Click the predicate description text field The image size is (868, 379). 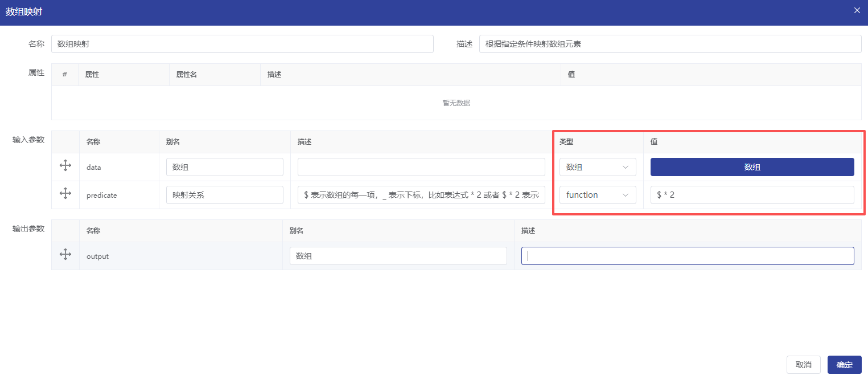click(421, 195)
